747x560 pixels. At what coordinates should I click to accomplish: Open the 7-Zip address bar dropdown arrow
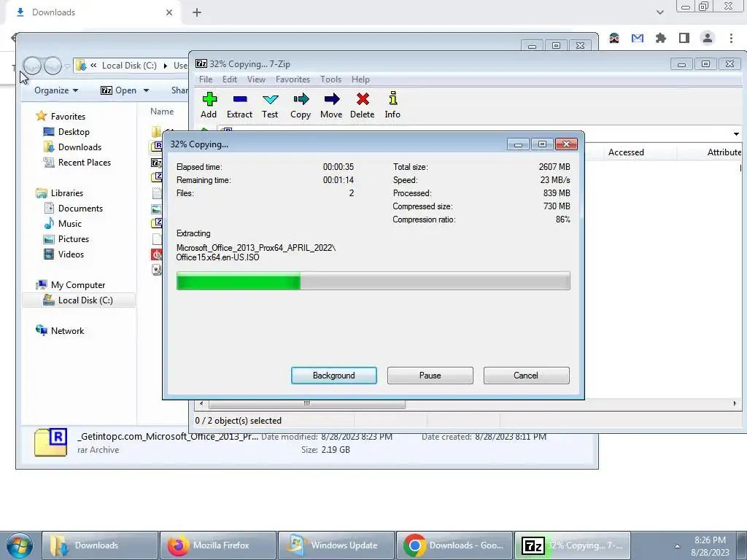point(736,134)
